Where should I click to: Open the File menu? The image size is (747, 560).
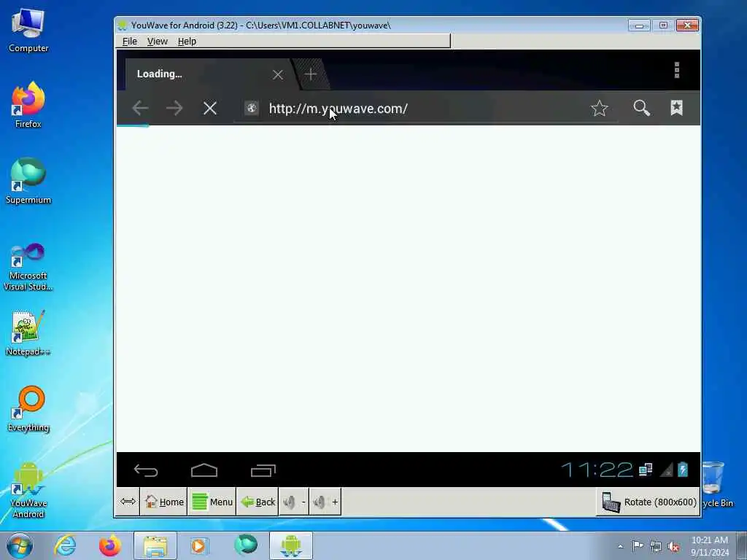[130, 42]
